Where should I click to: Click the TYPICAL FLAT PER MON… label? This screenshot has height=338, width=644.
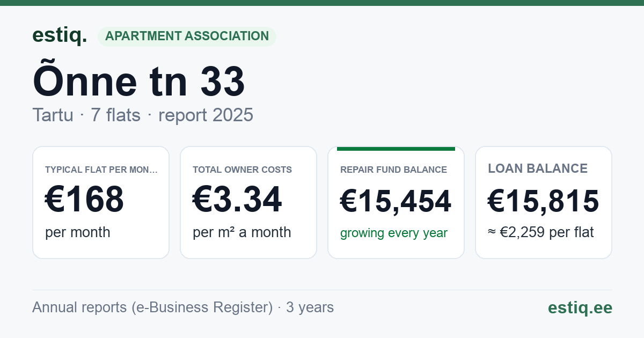tap(101, 170)
